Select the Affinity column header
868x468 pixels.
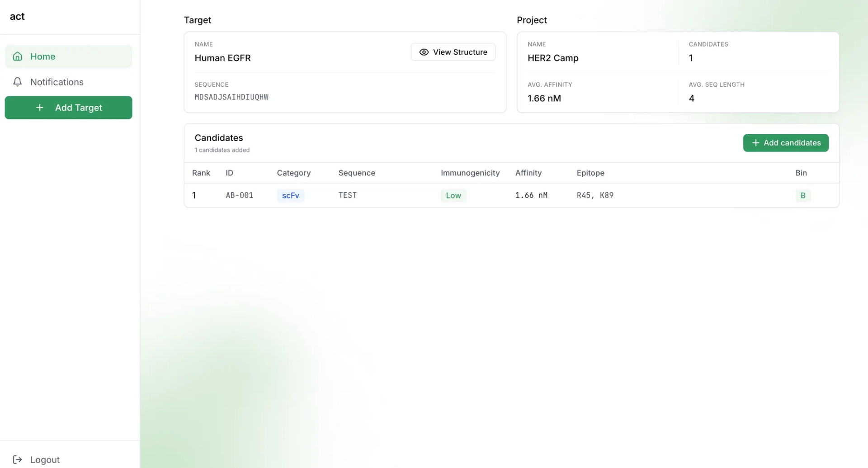click(x=528, y=173)
